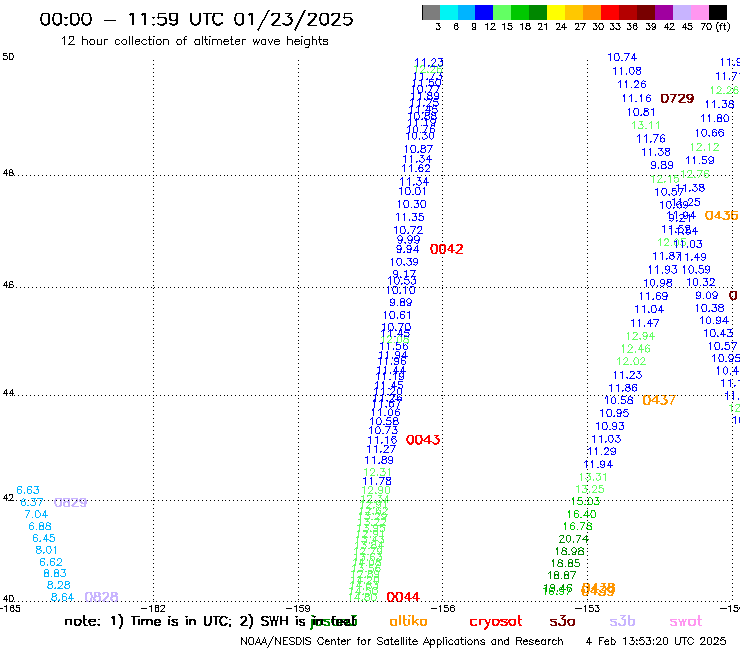
Task: Select the s3a satellite legend name
Action: 562,621
